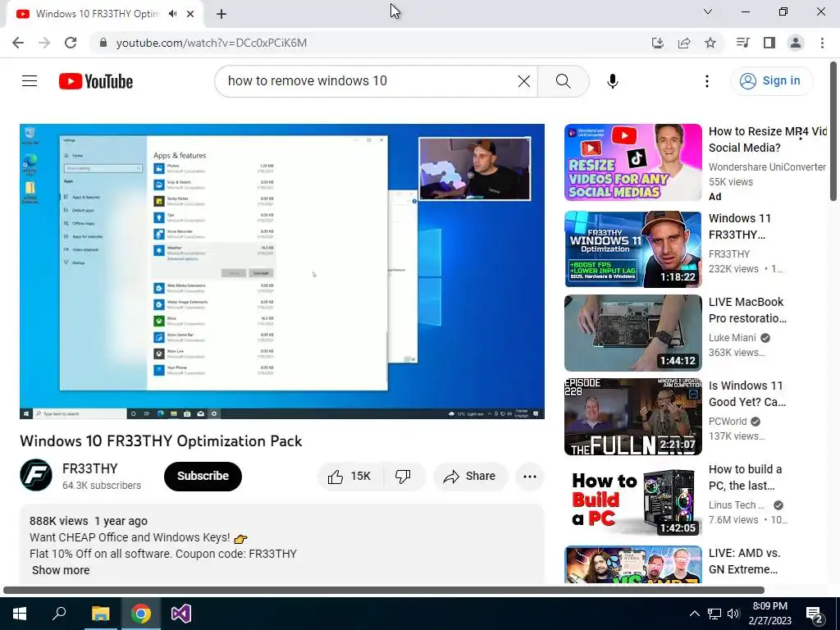Image resolution: width=840 pixels, height=630 pixels.
Task: Start voice search with the microphone
Action: [x=613, y=81]
